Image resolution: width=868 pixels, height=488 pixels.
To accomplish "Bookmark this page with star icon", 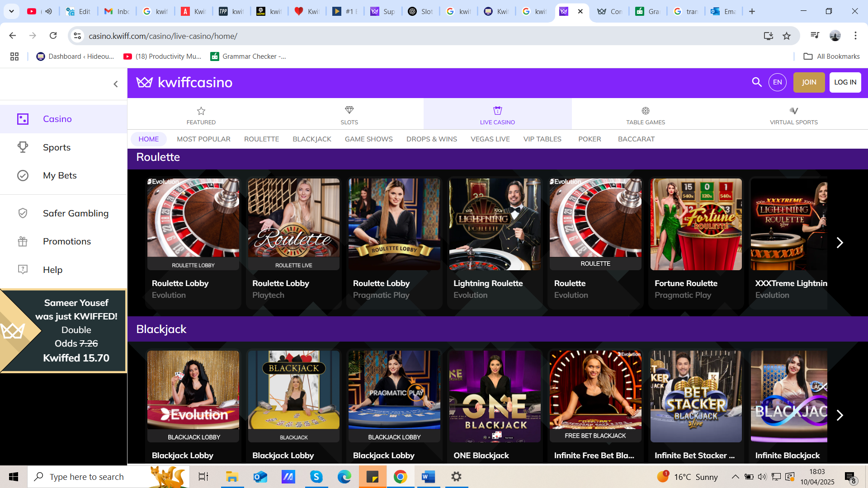I will click(x=787, y=36).
